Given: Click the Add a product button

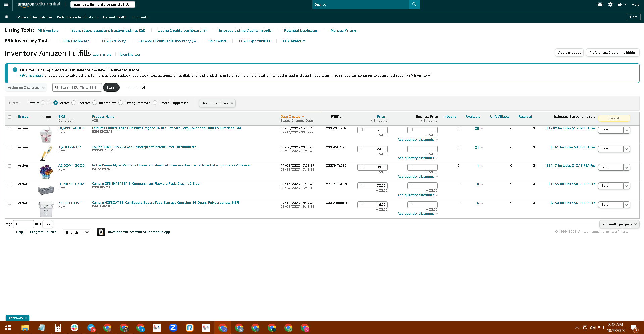Looking at the screenshot, I should click(569, 53).
